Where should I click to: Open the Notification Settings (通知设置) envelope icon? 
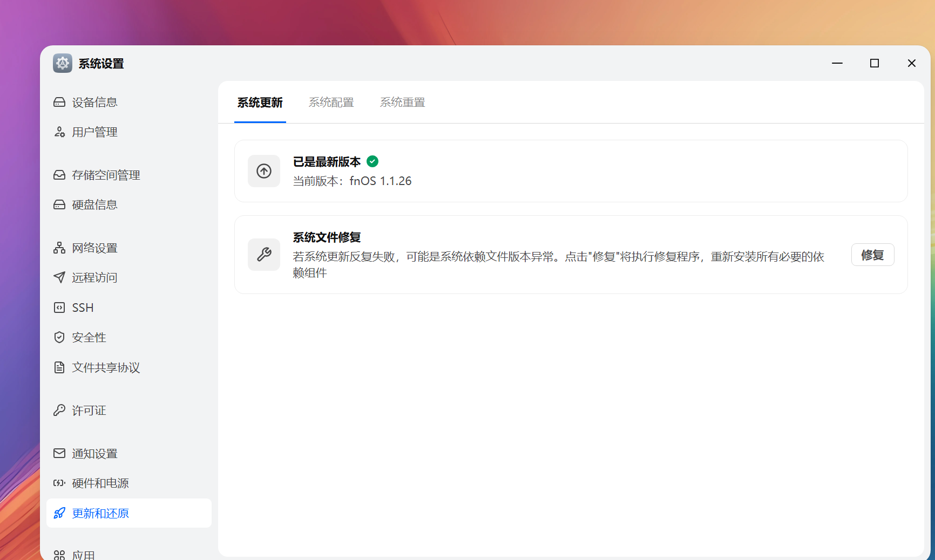59,454
